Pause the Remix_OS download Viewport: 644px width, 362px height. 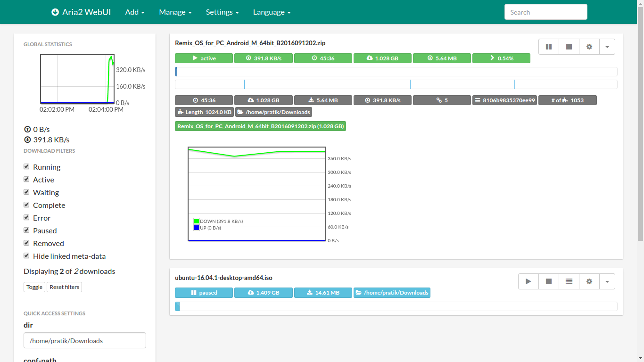[x=549, y=47]
